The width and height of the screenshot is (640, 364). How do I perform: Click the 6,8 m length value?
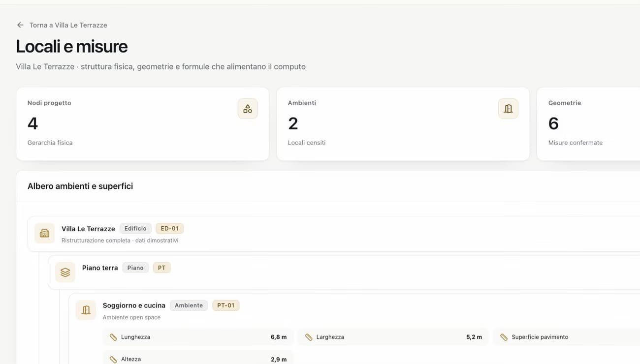pos(279,337)
